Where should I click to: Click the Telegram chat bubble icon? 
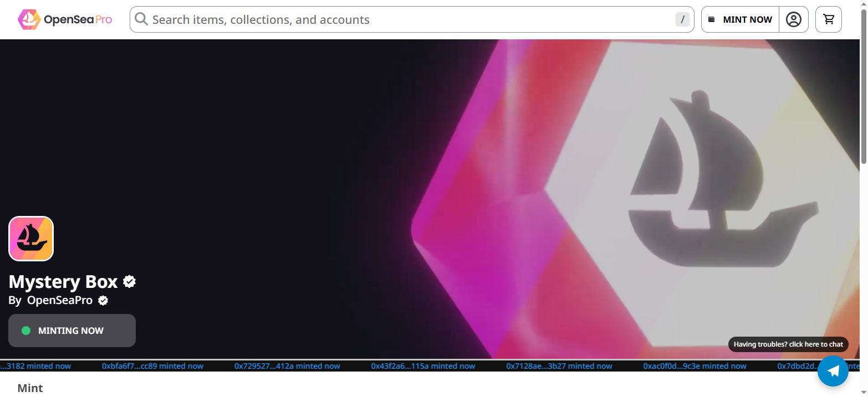(833, 370)
